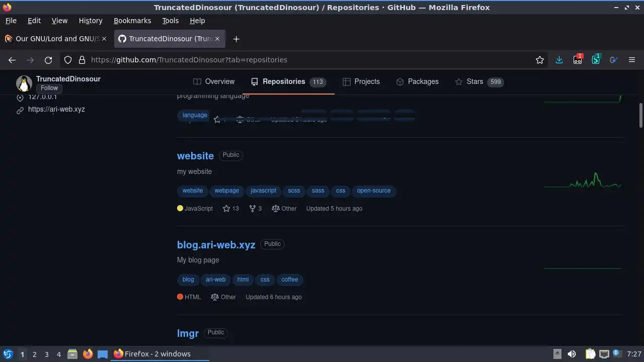Open the History menu
The image size is (644, 362).
91,21
